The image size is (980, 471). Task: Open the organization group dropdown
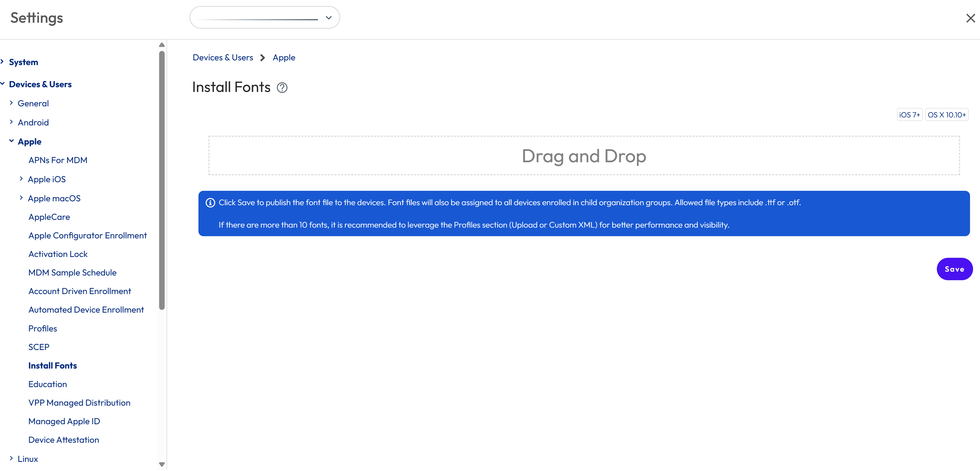264,17
